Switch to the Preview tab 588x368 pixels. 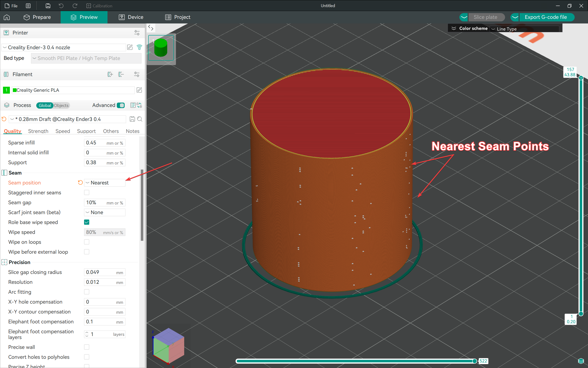coord(84,17)
